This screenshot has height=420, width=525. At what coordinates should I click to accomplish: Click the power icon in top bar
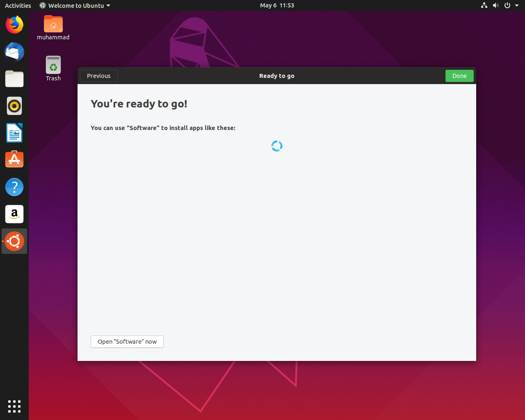tap(507, 5)
